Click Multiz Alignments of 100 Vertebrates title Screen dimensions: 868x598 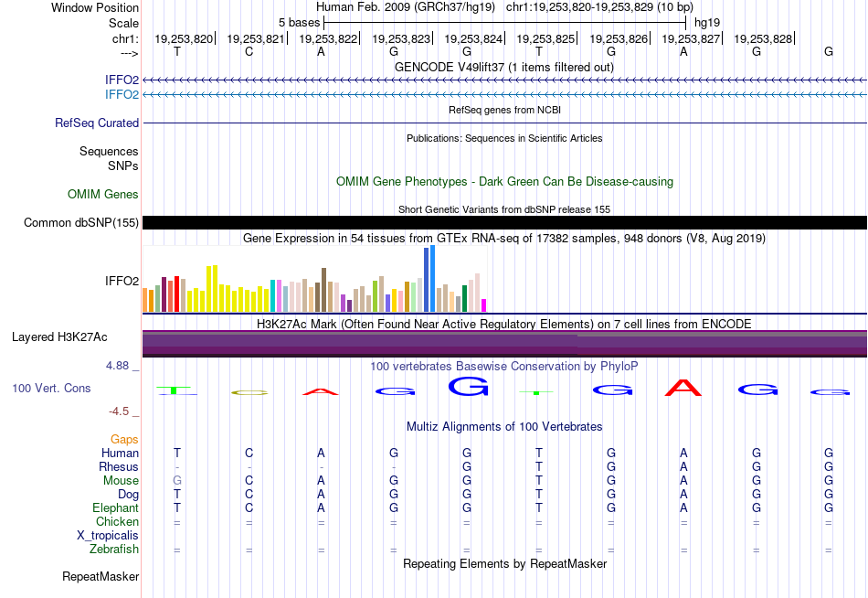(x=504, y=426)
